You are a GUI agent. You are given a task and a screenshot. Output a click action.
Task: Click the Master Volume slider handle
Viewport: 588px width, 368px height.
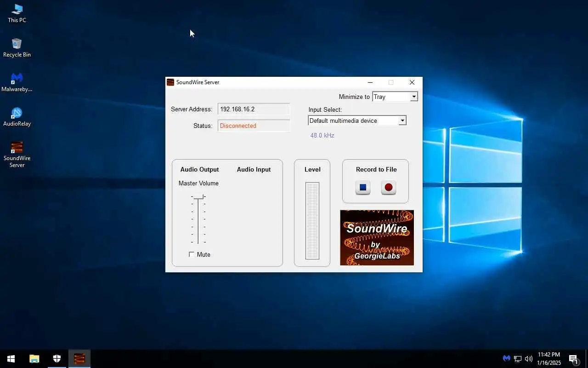click(x=198, y=196)
